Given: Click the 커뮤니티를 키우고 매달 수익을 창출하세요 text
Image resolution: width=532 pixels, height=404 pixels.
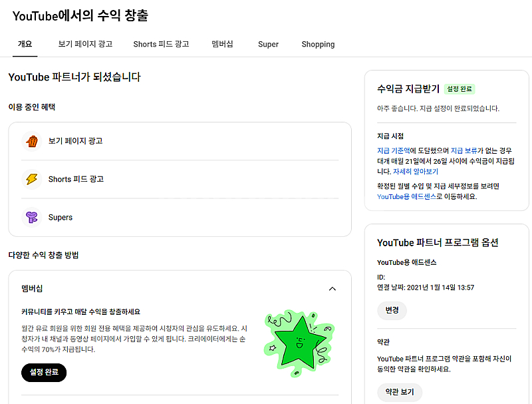Looking at the screenshot, I should 80,311.
